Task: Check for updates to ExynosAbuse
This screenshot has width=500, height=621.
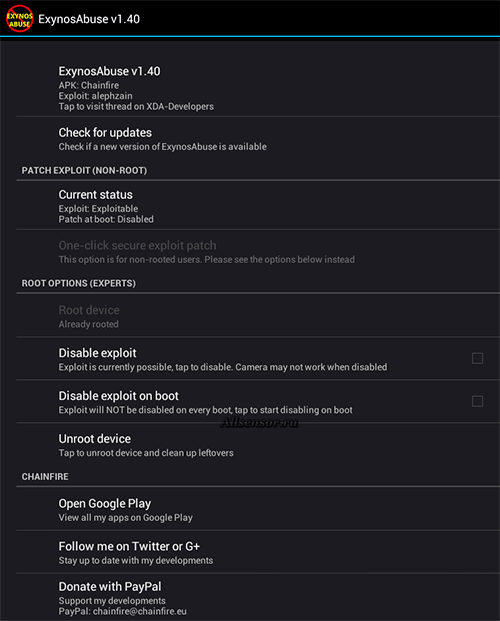Action: [x=258, y=139]
